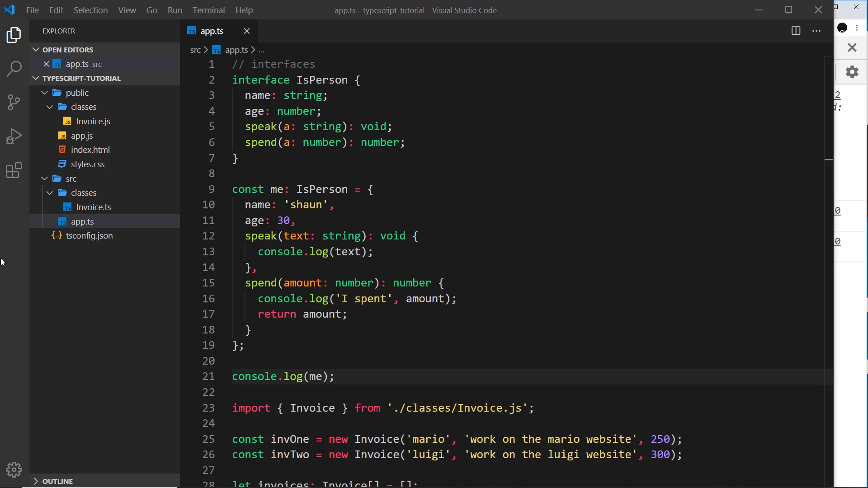Open the Invoice.js file in public classes
Viewport: 868px width, 488px height.
pos(93,121)
